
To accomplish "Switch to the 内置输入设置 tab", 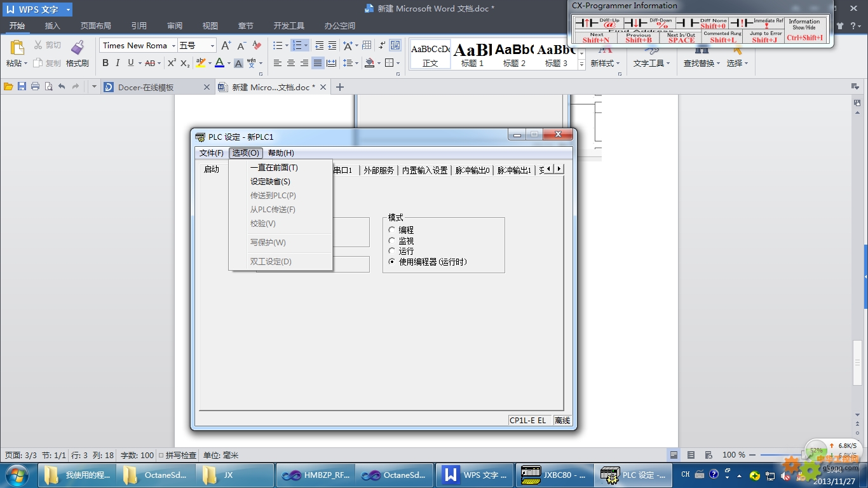I will pos(425,170).
